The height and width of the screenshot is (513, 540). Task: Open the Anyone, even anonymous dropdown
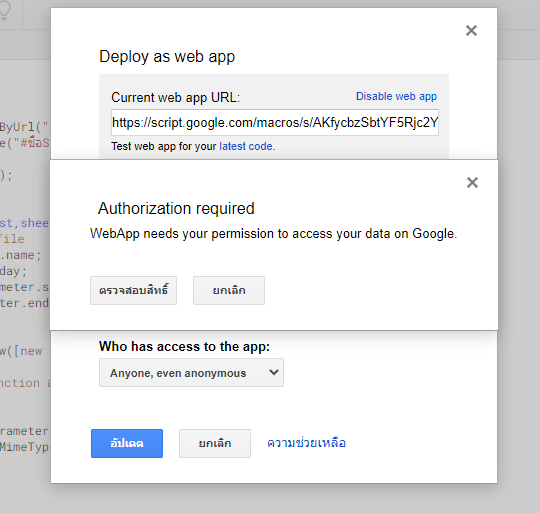tap(191, 373)
